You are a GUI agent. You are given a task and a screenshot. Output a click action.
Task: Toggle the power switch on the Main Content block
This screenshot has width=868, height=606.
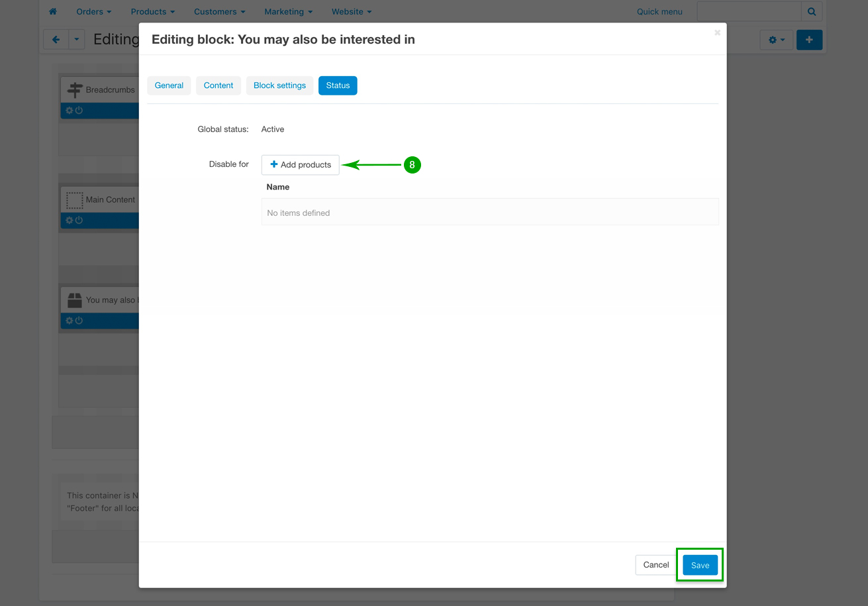[79, 221]
